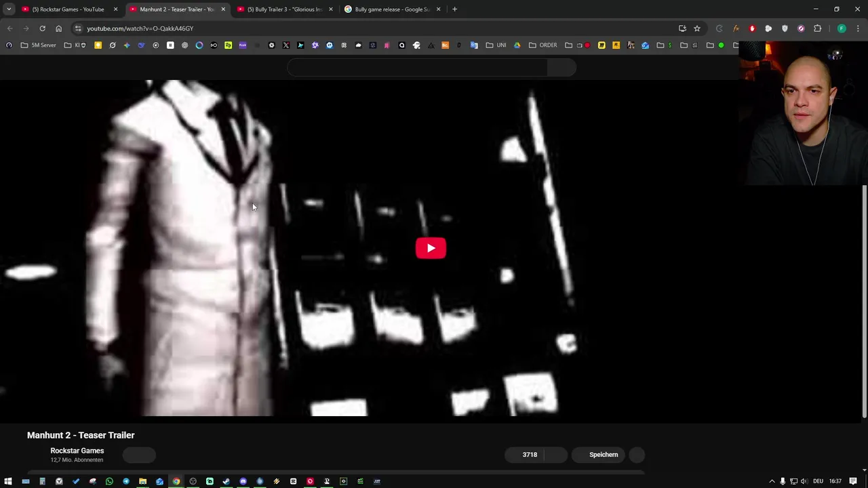Install app icon in address bar

(x=682, y=28)
